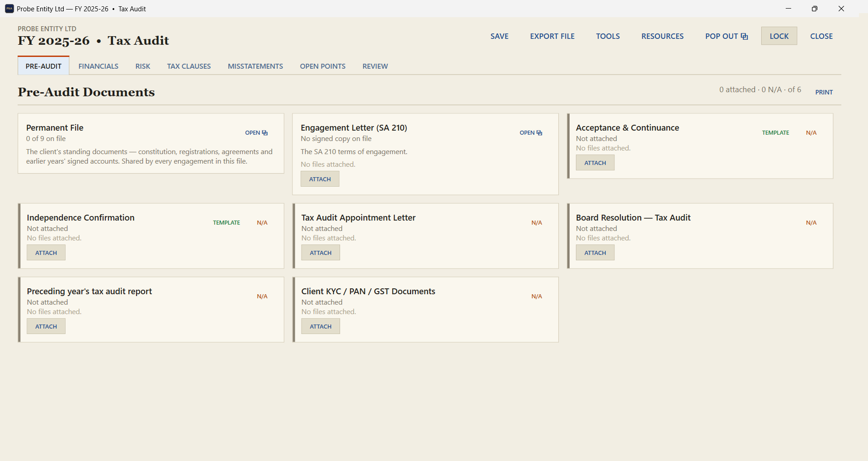Attach the Board Resolution document

[595, 253]
